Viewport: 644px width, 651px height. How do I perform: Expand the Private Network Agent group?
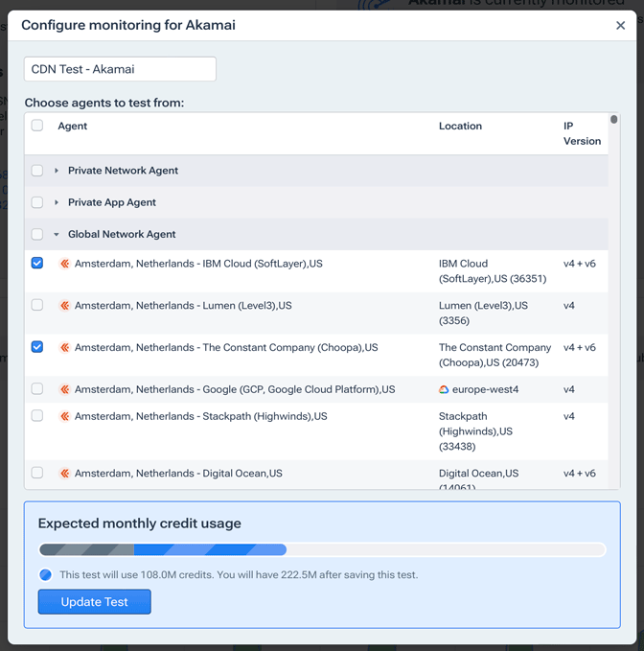point(57,171)
